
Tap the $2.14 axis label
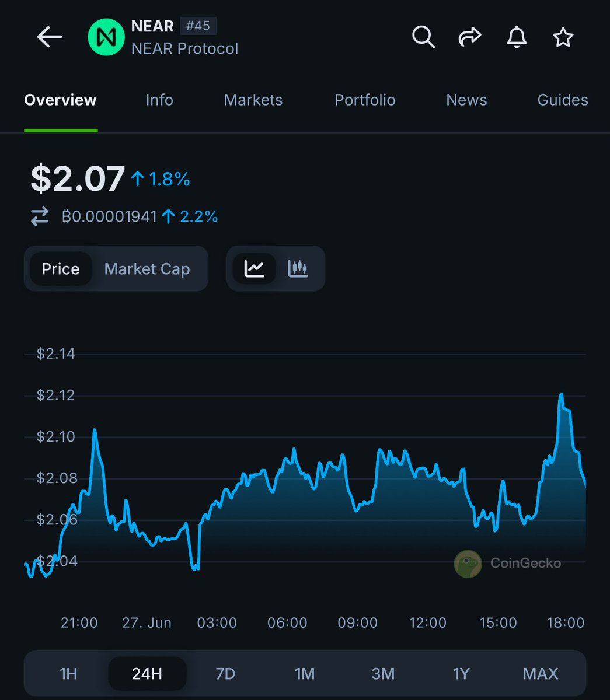(55, 354)
